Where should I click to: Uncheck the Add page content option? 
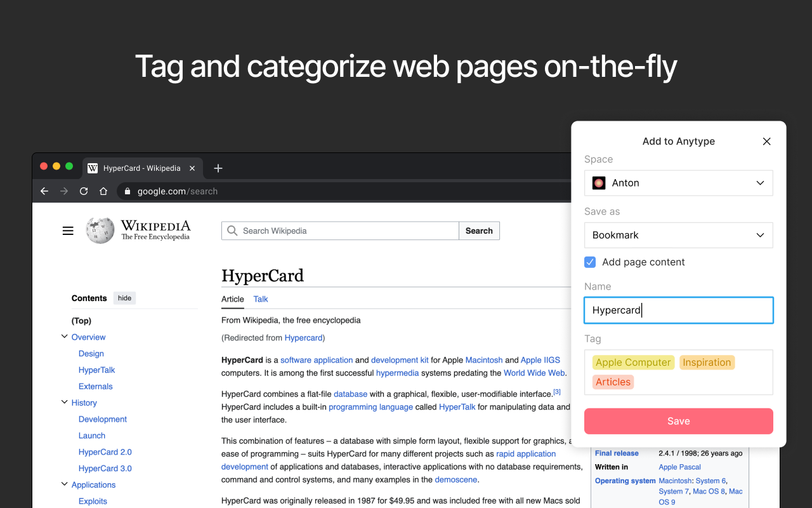click(x=590, y=262)
